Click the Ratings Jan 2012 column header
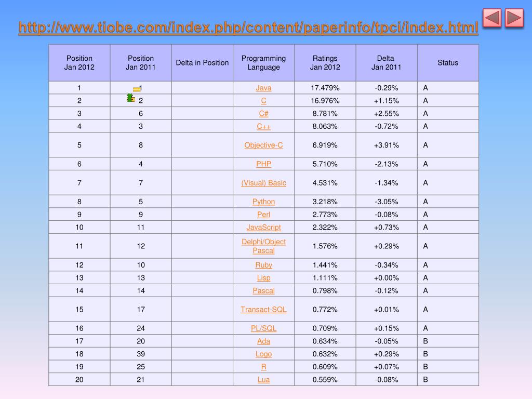 (325, 63)
